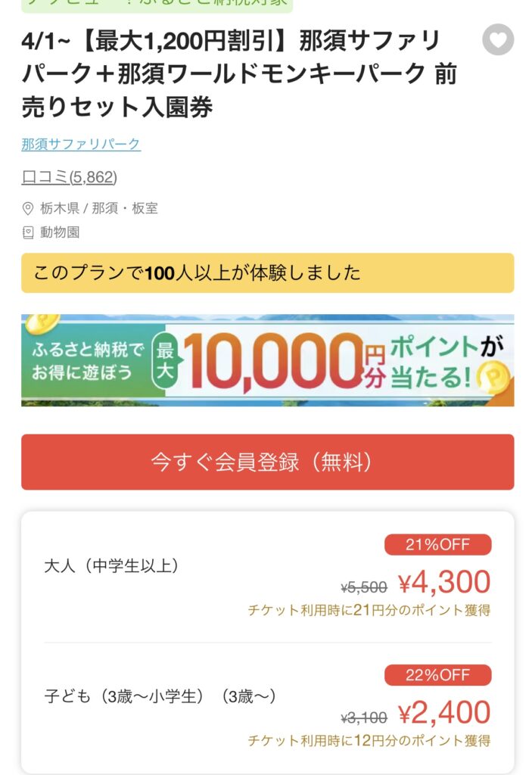Click the 22%OFF discount badge
The image size is (532, 775).
coord(437,675)
